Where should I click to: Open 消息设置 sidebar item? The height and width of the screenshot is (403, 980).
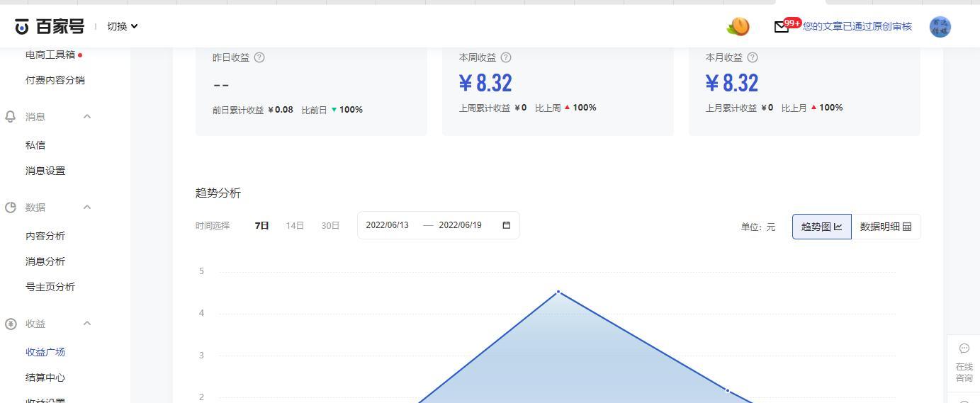[45, 171]
